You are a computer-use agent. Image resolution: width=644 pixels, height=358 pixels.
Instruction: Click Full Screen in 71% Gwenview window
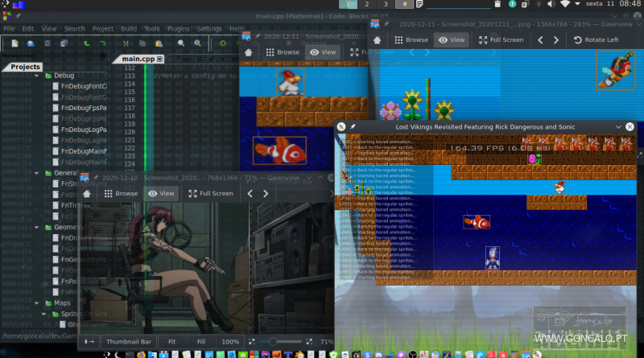tap(211, 193)
